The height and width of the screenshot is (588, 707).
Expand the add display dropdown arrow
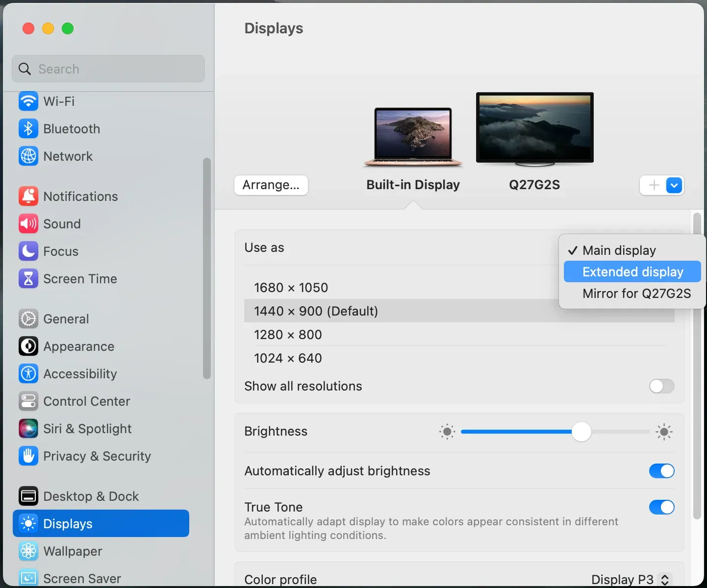pyautogui.click(x=674, y=185)
